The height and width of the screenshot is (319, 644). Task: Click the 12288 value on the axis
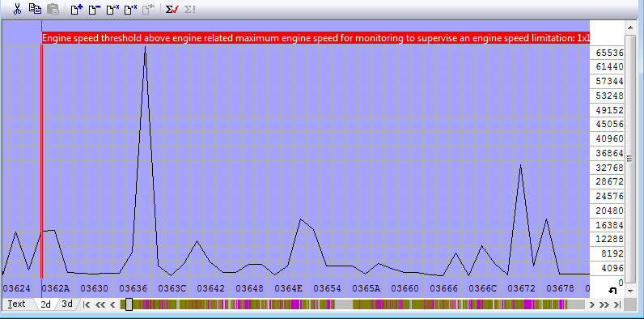610,240
